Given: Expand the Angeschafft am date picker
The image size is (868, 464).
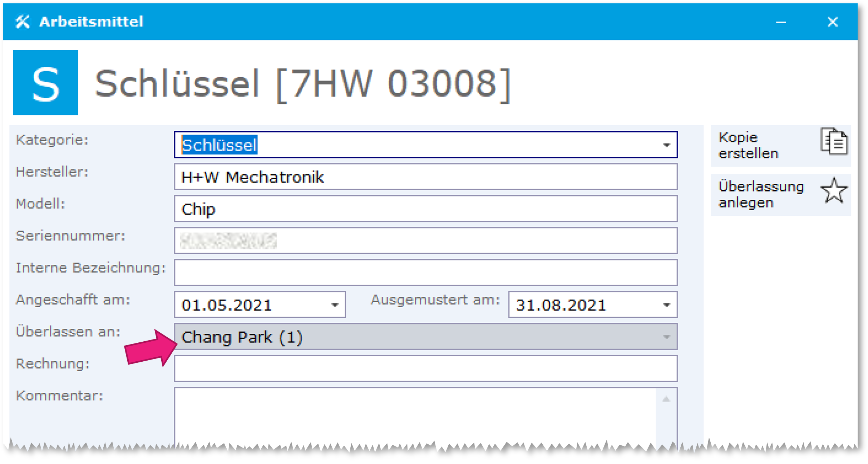Looking at the screenshot, I should point(335,305).
